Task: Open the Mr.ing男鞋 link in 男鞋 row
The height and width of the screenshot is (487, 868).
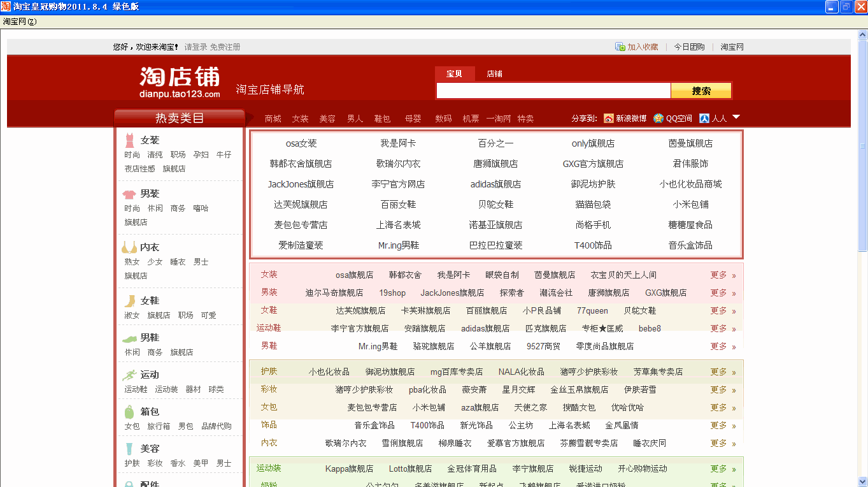Action: [x=378, y=347]
